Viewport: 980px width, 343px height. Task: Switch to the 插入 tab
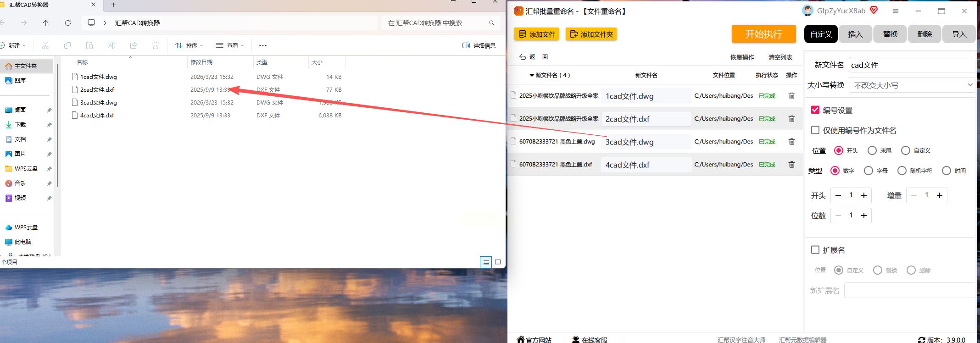click(855, 34)
